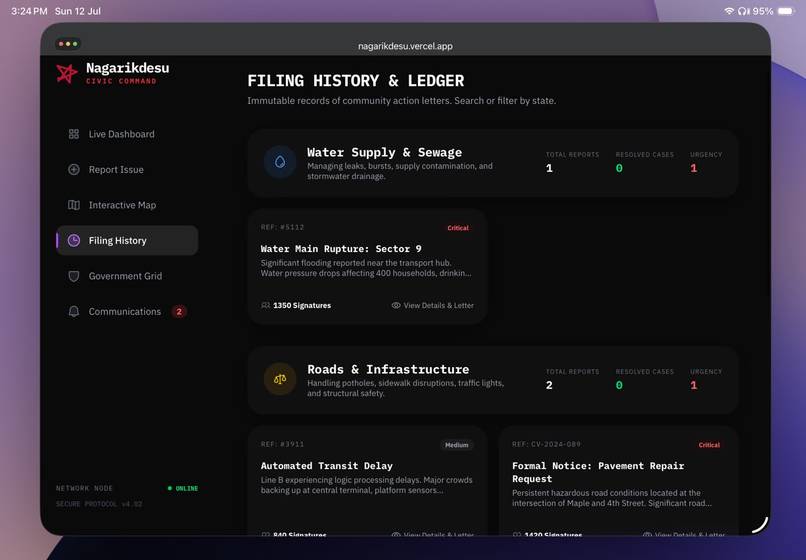Click the Roads & Infrastructure category heading
Viewport: 806px width, 560px height.
[x=388, y=369]
